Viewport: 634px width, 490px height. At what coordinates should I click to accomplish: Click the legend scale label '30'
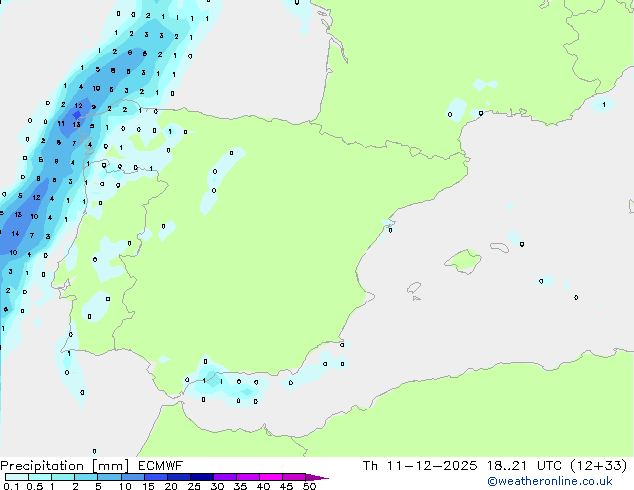[x=217, y=486]
